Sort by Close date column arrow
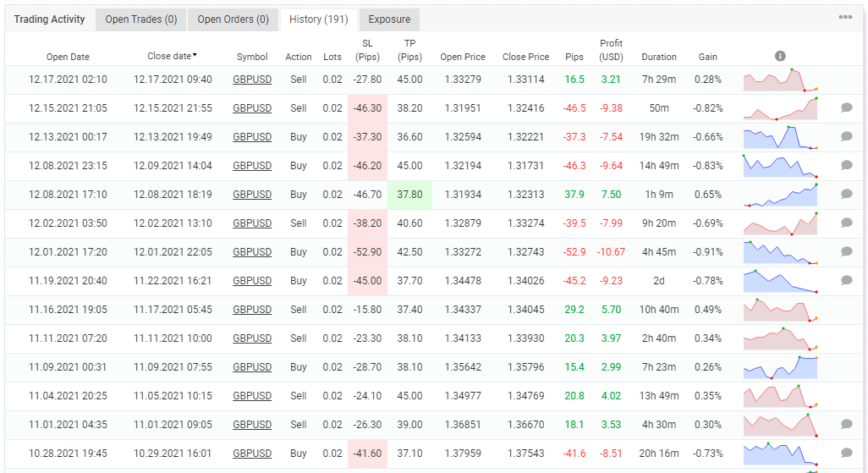The image size is (868, 473). [195, 55]
